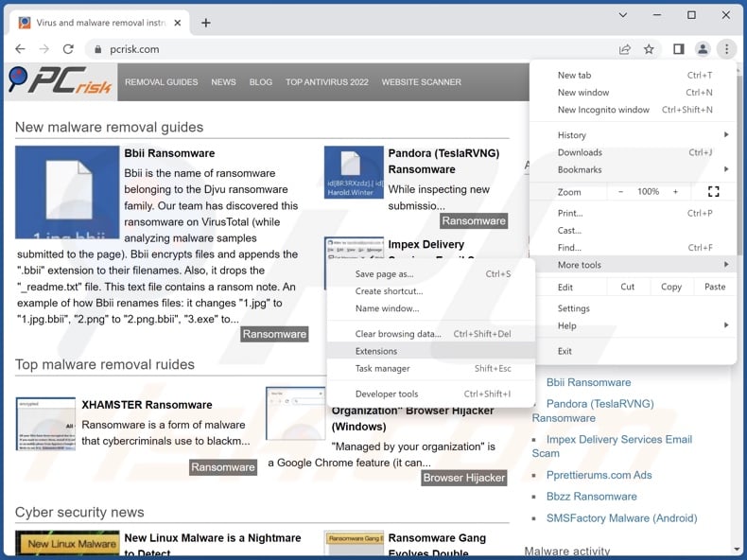Choose Clear browsing data option
747x560 pixels.
pyautogui.click(x=398, y=334)
